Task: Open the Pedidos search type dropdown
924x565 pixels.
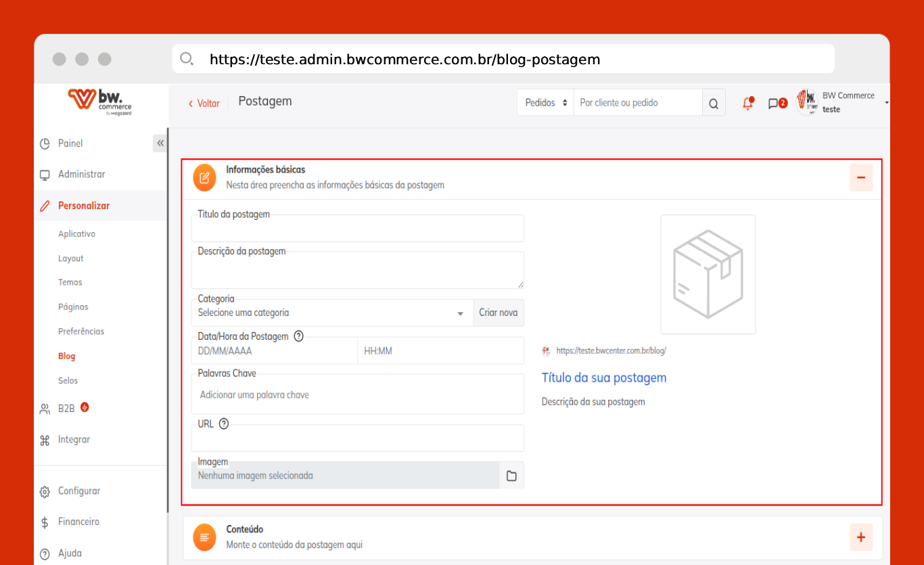Action: coord(545,103)
